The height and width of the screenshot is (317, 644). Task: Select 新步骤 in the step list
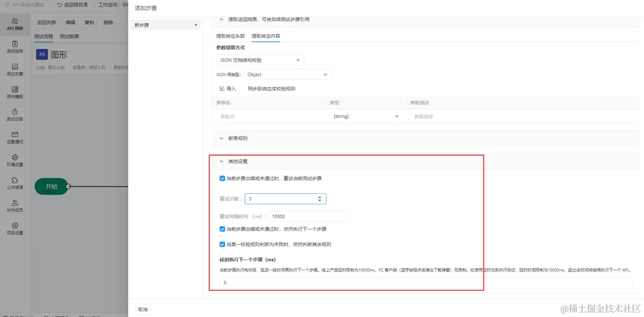(x=165, y=25)
